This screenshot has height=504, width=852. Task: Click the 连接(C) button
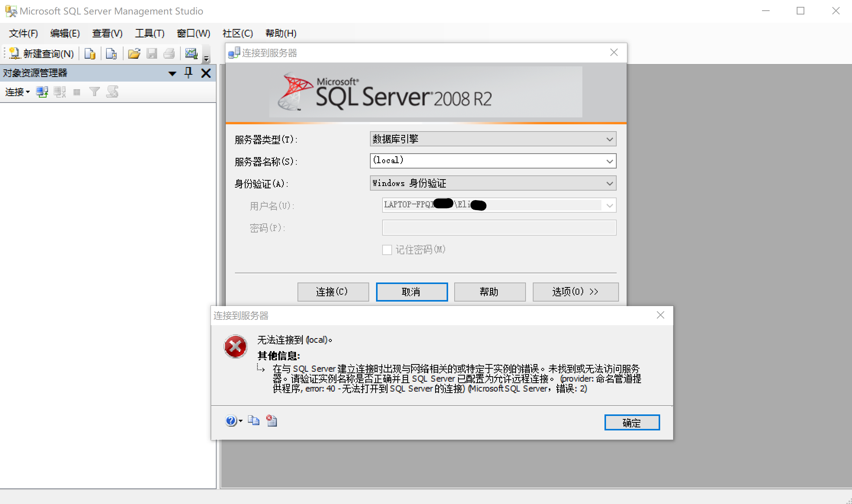coord(333,292)
